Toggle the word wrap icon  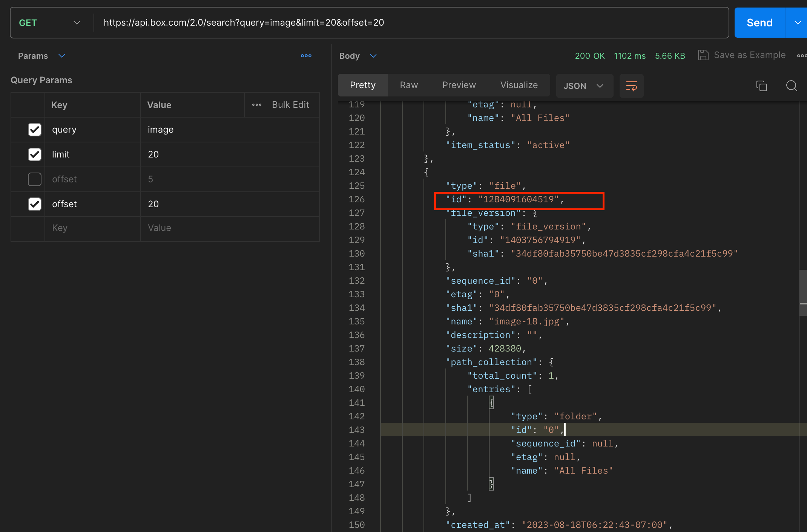click(632, 86)
